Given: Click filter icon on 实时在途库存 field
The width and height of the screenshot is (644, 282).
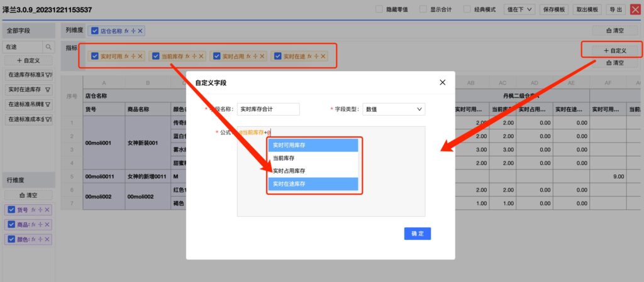Looking at the screenshot, I should 48,89.
